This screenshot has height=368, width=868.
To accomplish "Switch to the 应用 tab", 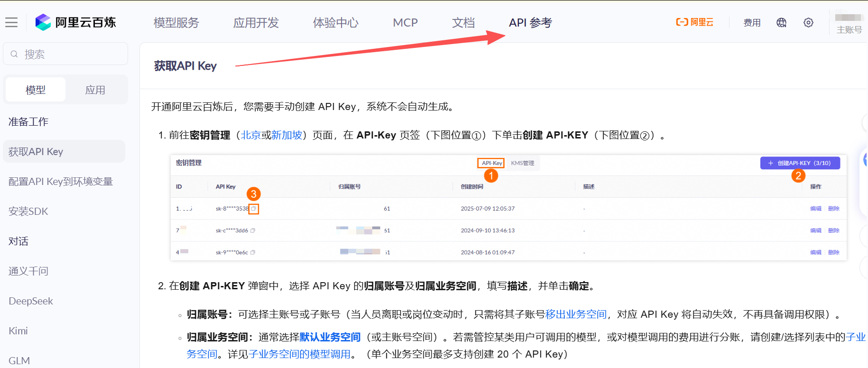I will click(x=95, y=90).
